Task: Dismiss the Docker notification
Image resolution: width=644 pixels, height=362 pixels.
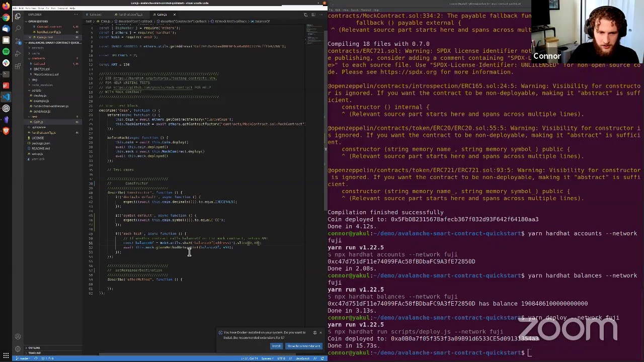Action: (x=320, y=332)
